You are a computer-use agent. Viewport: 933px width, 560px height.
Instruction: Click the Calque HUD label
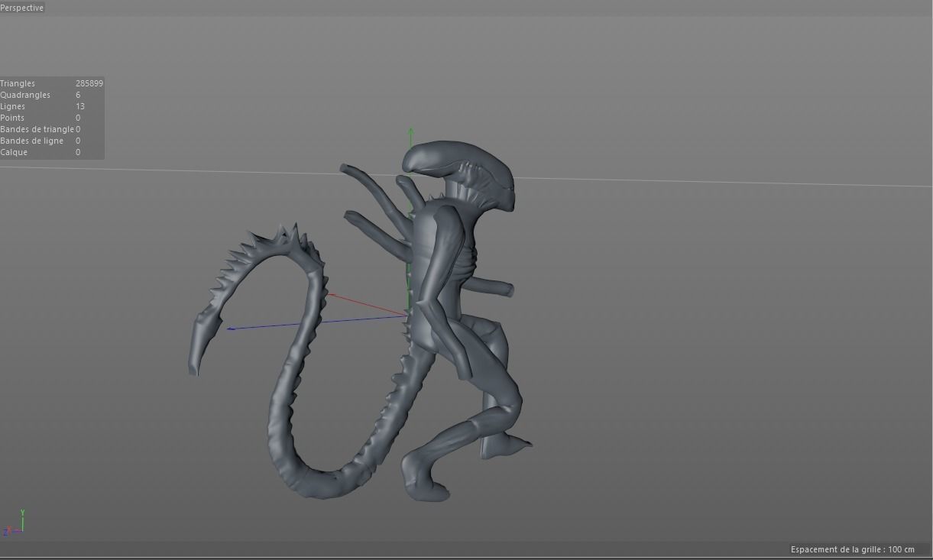14,152
